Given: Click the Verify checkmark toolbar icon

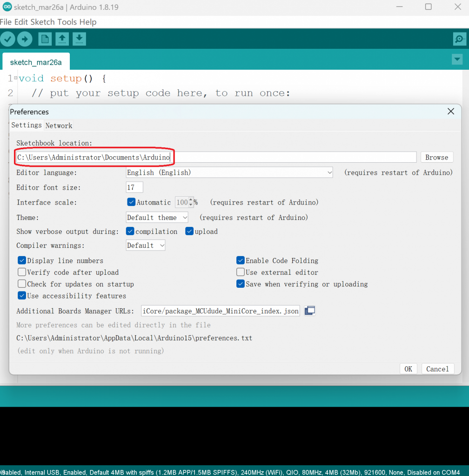Looking at the screenshot, I should click(8, 39).
